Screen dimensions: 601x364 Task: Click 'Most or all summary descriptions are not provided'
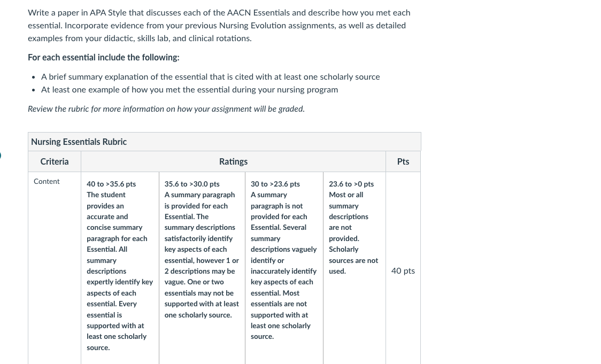(x=349, y=216)
